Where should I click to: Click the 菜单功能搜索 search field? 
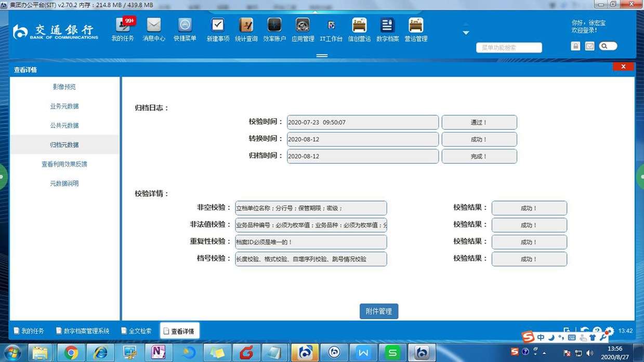(x=508, y=48)
